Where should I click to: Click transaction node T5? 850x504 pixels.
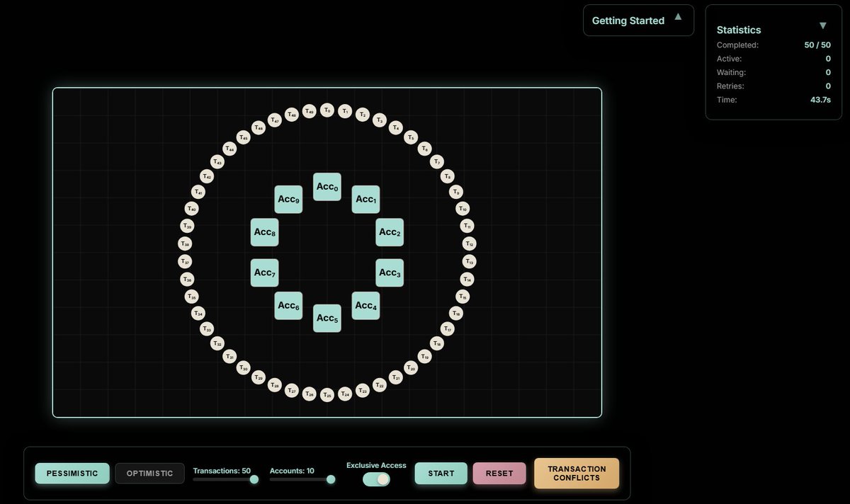(x=411, y=137)
